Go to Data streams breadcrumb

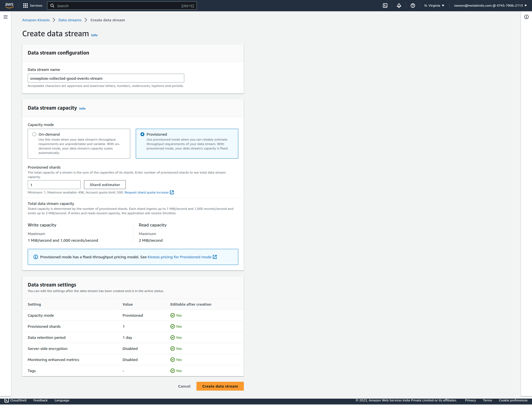click(x=70, y=20)
